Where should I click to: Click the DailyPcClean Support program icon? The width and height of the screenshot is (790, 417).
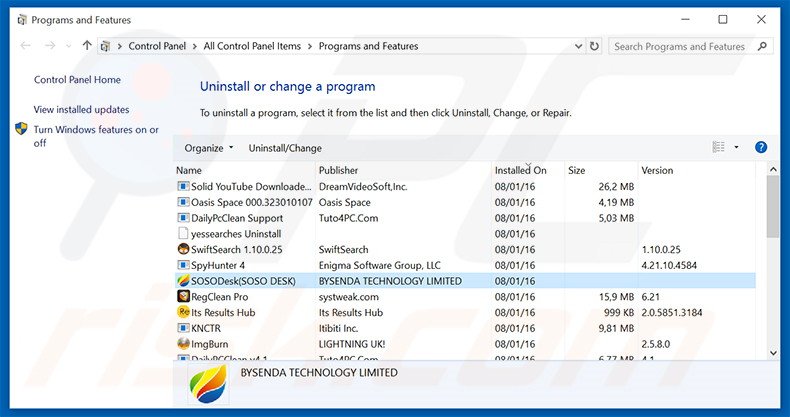pos(183,218)
